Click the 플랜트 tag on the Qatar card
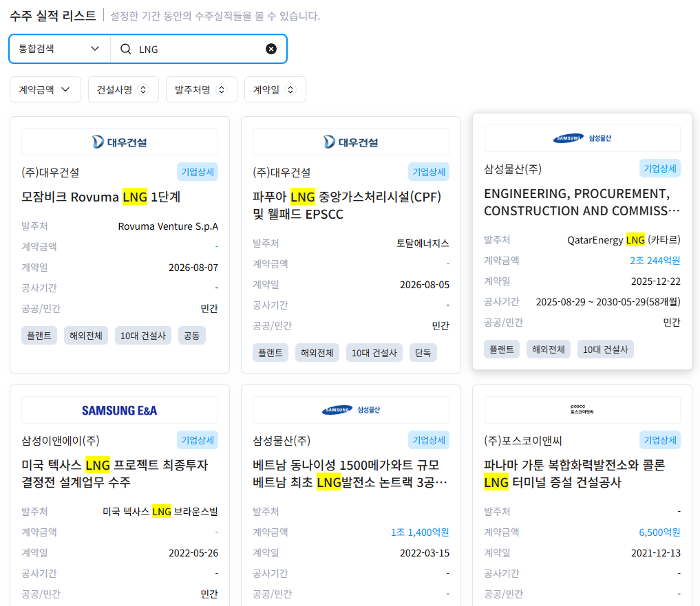Viewport: 700px width, 606px height. tap(502, 349)
